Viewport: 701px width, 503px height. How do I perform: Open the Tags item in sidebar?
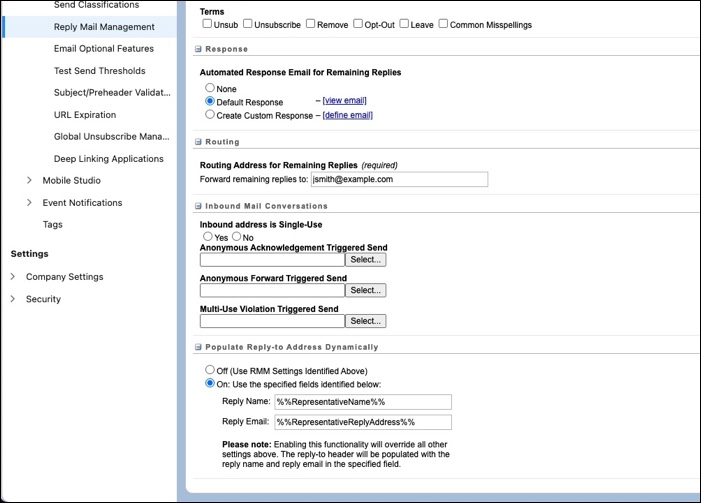click(x=53, y=224)
